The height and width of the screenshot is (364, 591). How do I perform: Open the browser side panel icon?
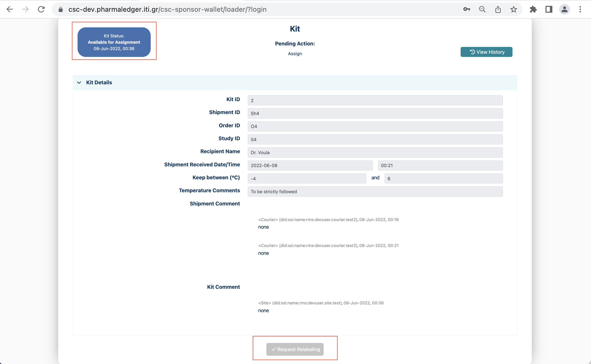(549, 9)
